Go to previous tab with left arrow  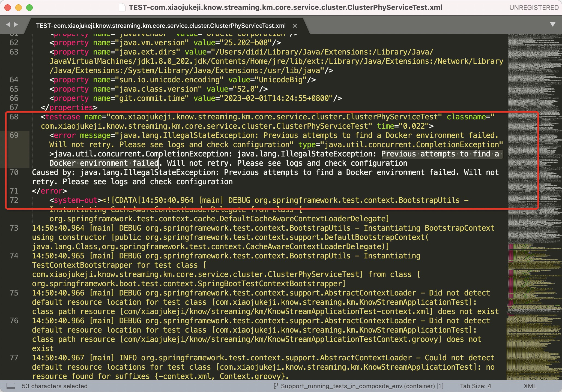(8, 25)
